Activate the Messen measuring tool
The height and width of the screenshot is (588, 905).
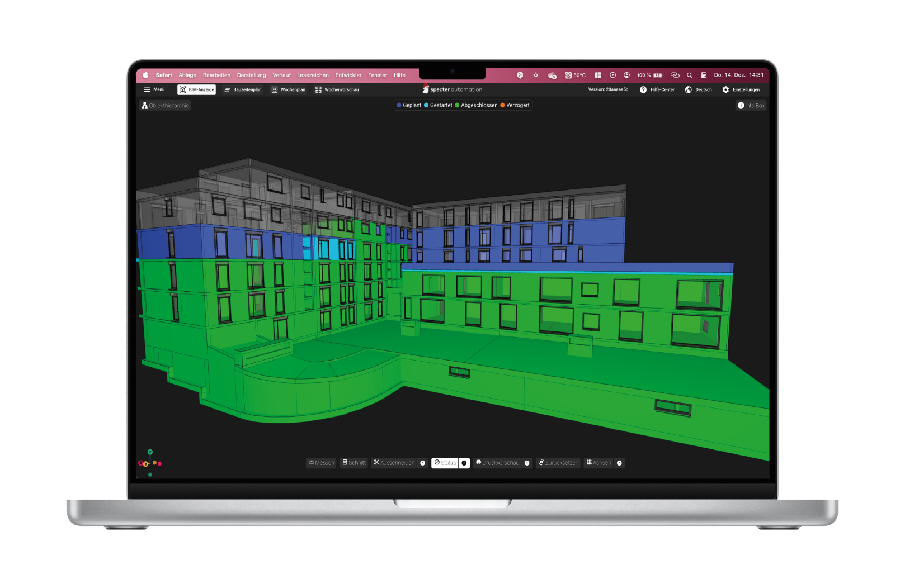pos(321,463)
